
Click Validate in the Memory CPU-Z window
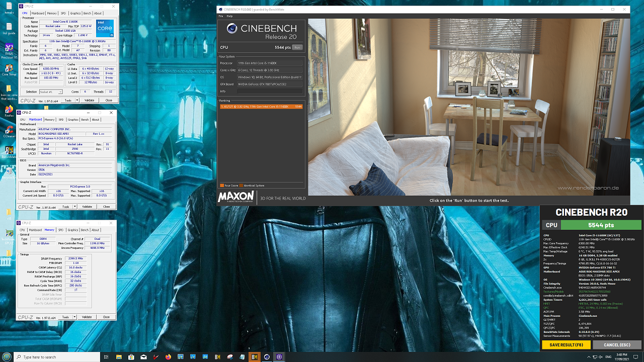87,317
